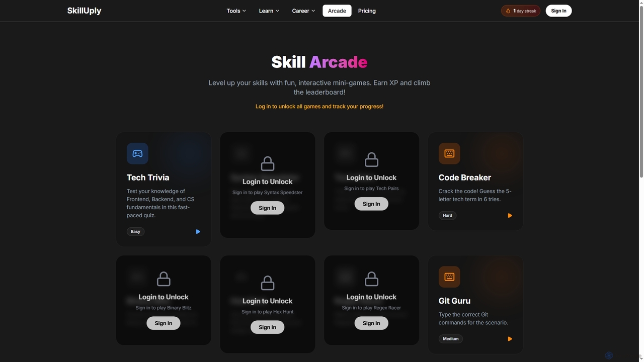Screen dimensions: 644x362
Task: Open the Git Guru game title
Action: pyautogui.click(x=455, y=301)
